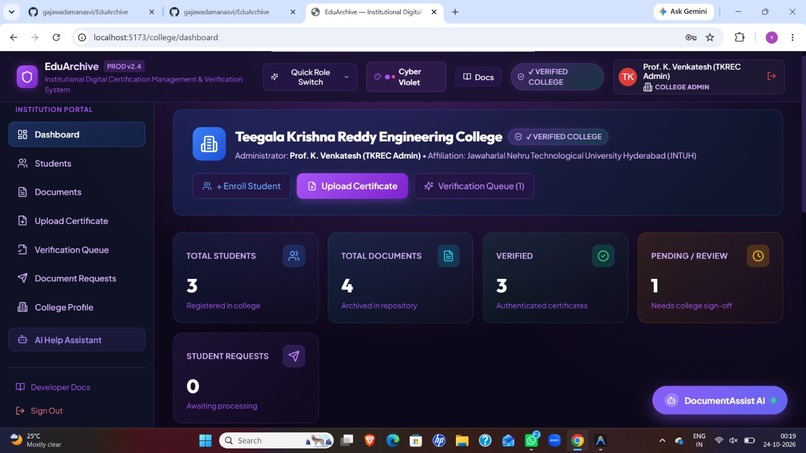Viewport: 806px width, 453px height.
Task: Open the volume icon in system tray
Action: [x=734, y=441]
